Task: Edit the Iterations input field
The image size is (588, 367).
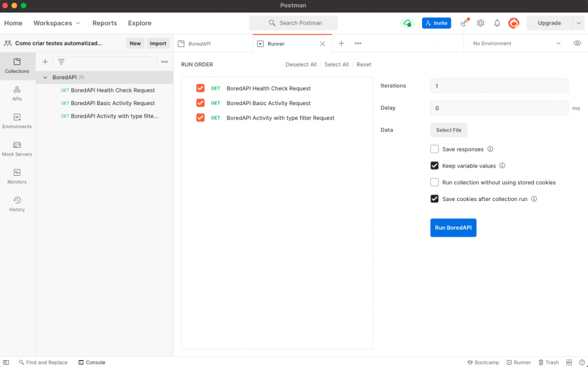Action: 498,85
